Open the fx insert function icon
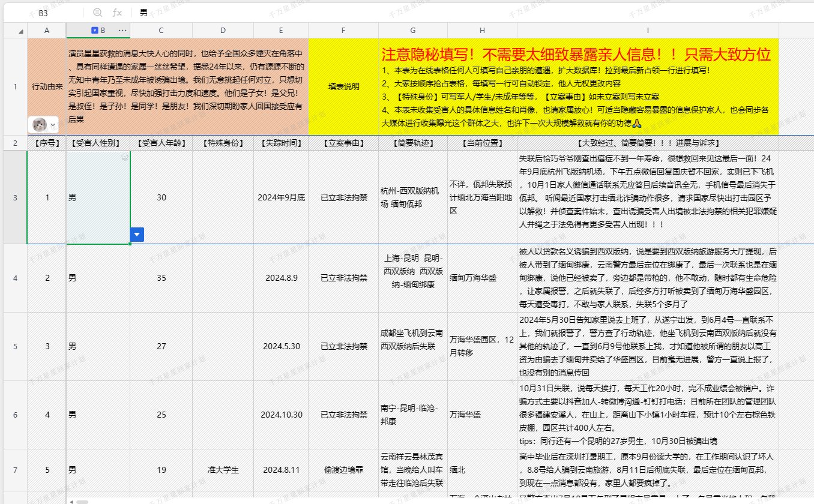The height and width of the screenshot is (504, 814). point(118,12)
